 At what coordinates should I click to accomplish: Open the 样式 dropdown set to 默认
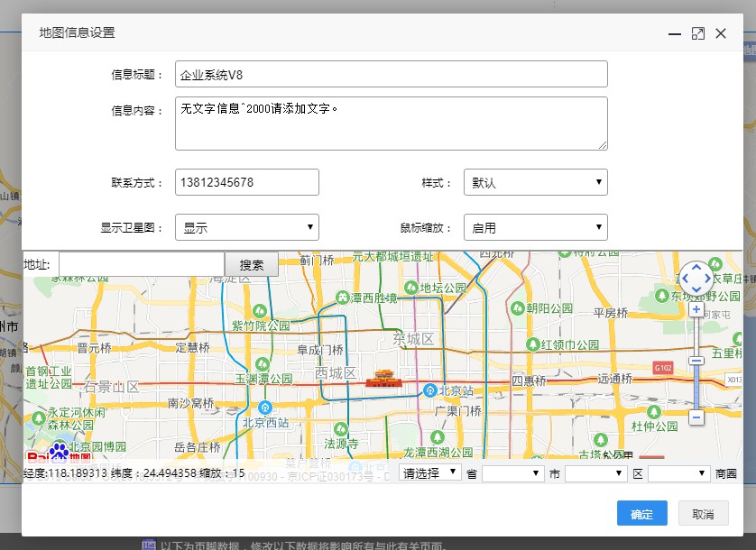click(535, 182)
